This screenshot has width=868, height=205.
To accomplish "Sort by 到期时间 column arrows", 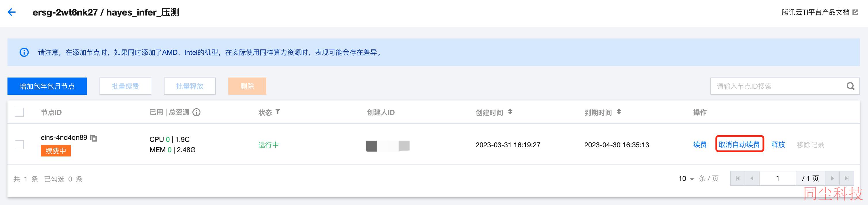I will (x=619, y=112).
